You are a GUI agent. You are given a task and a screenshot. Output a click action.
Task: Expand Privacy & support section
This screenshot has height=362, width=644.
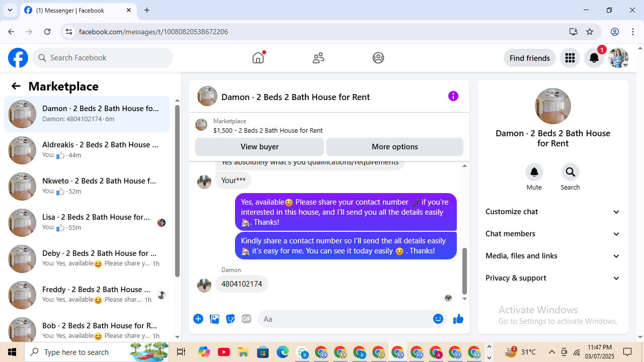(x=553, y=278)
